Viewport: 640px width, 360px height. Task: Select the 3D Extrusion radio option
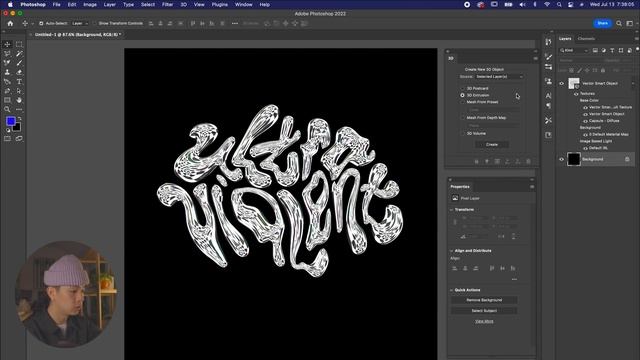tap(462, 95)
